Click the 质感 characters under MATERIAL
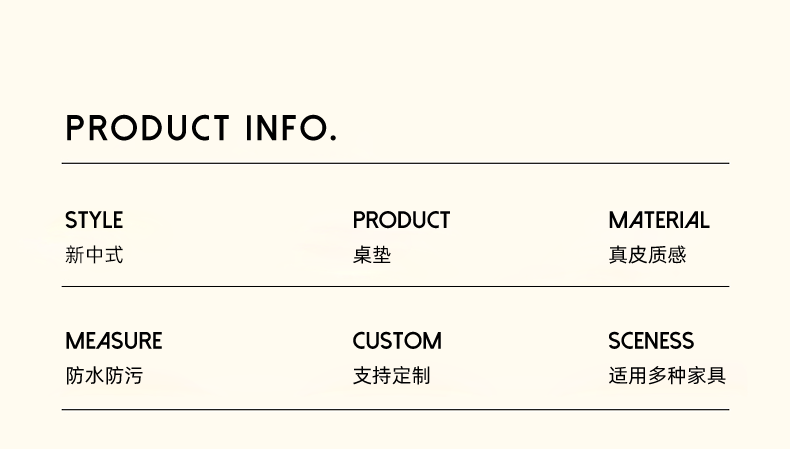Screen dimensions: 790x449 pos(667,255)
